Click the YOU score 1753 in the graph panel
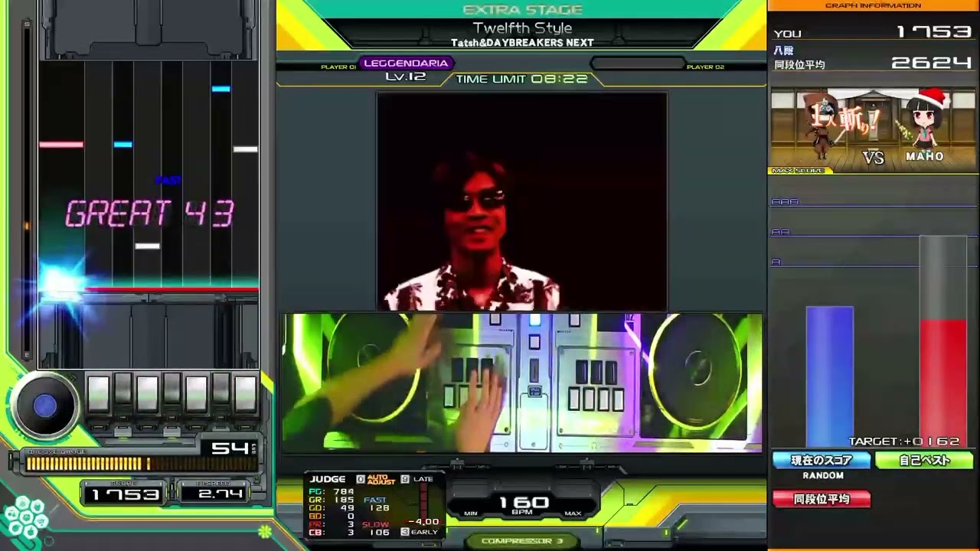Image resolution: width=980 pixels, height=551 pixels. tap(933, 32)
